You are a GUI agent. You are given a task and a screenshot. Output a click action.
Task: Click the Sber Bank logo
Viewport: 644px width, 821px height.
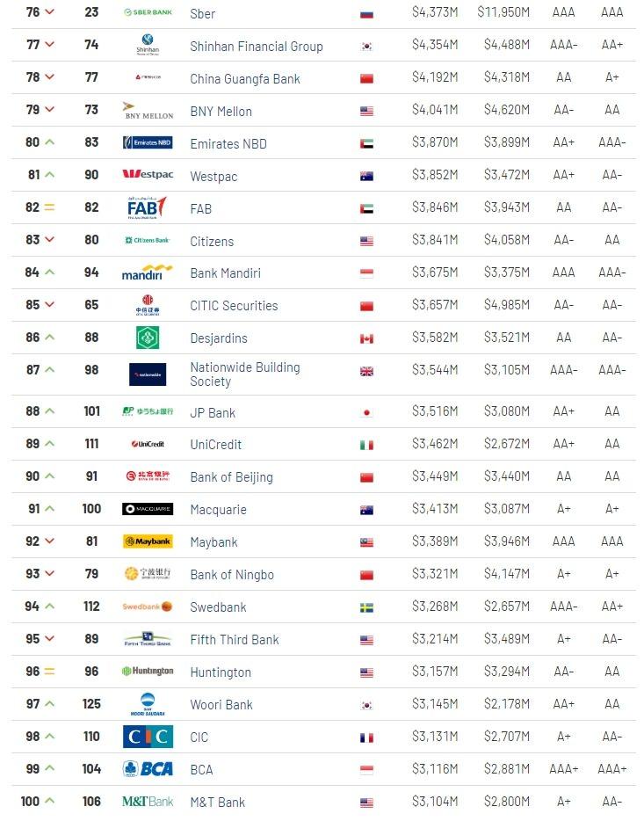[148, 12]
